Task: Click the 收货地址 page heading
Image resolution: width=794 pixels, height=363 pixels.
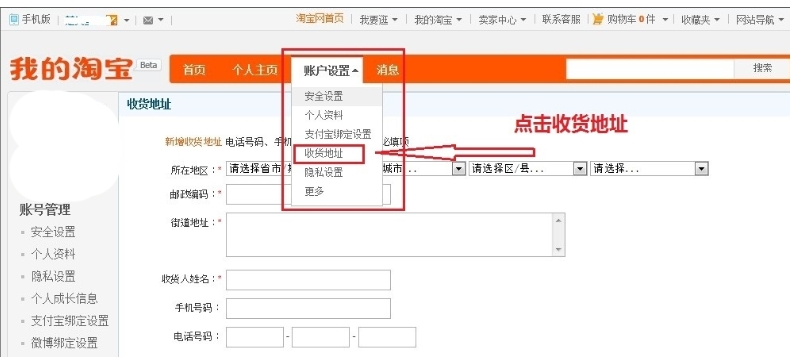Action: [149, 105]
